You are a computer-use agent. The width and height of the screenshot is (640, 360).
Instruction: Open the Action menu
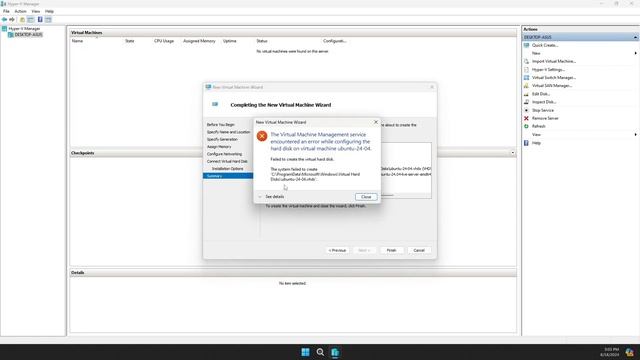(x=20, y=11)
